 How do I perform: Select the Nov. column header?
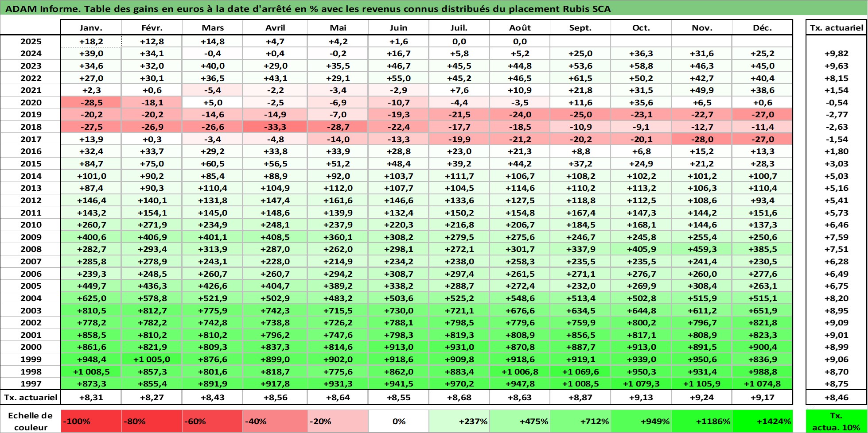click(702, 27)
